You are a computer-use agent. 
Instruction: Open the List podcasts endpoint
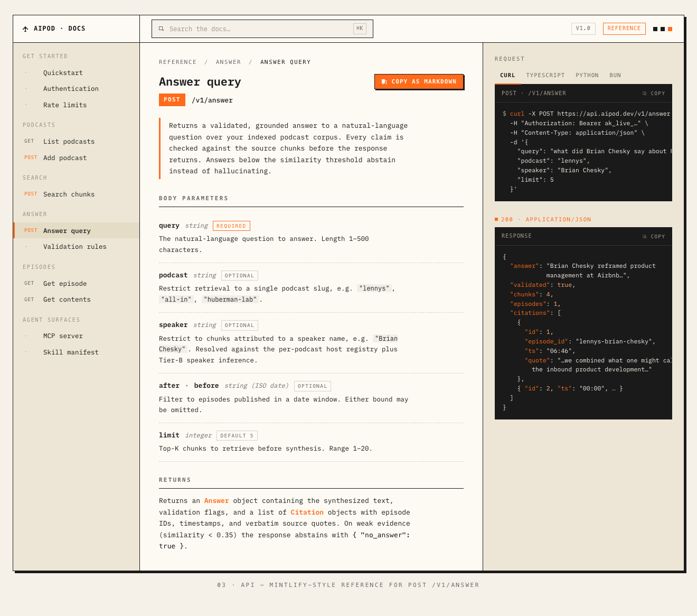(x=77, y=142)
